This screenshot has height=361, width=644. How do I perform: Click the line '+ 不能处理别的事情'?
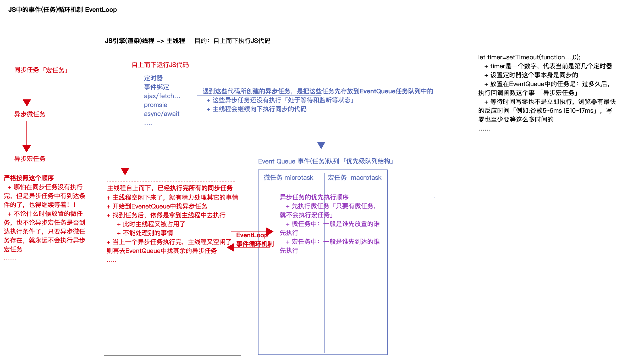click(x=145, y=233)
